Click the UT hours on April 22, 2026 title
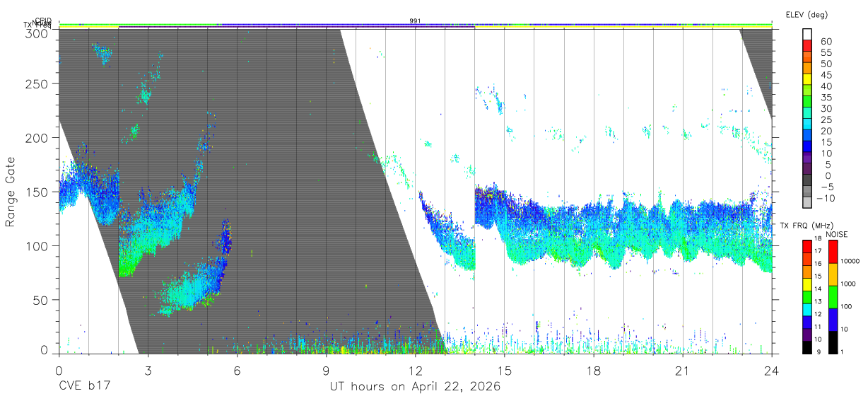The height and width of the screenshot is (401, 868). click(415, 387)
